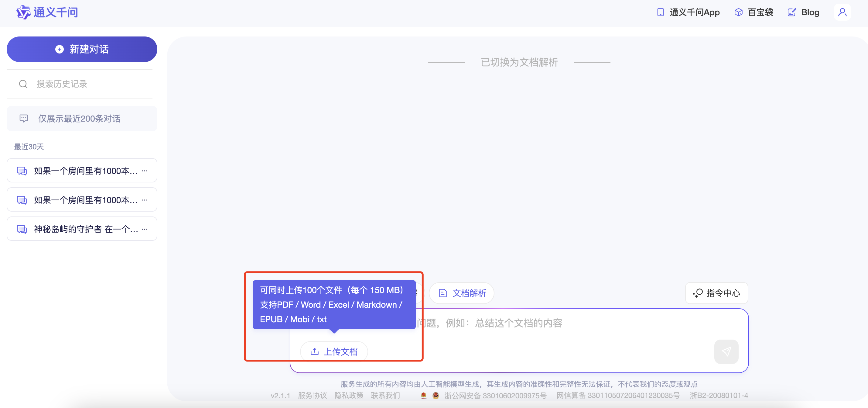The height and width of the screenshot is (408, 868).
Task: Open the user profile avatar icon
Action: (x=842, y=12)
